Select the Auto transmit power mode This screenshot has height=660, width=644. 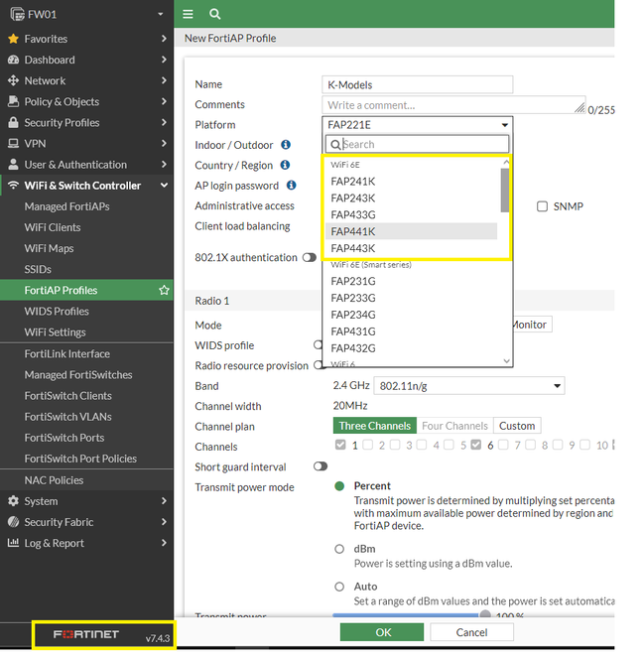339,587
